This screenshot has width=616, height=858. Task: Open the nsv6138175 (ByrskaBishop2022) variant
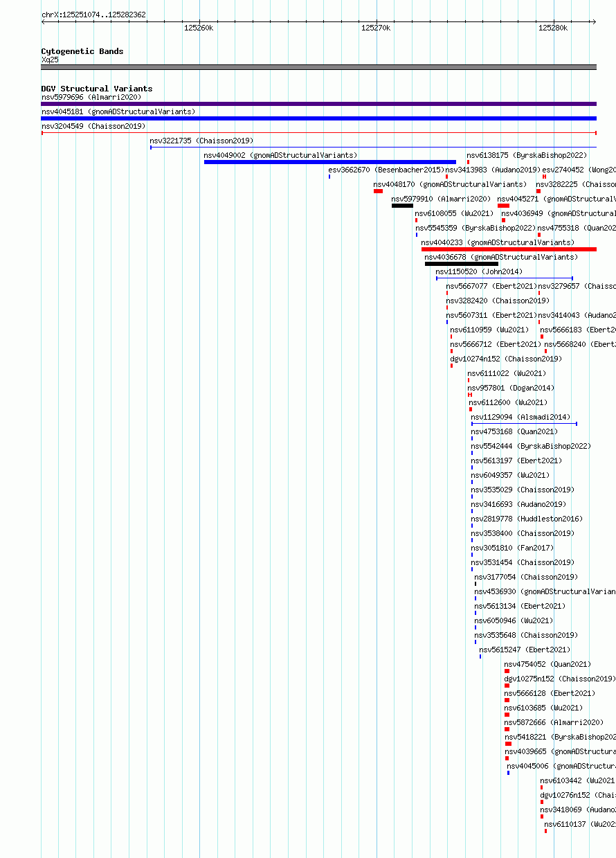tap(527, 155)
